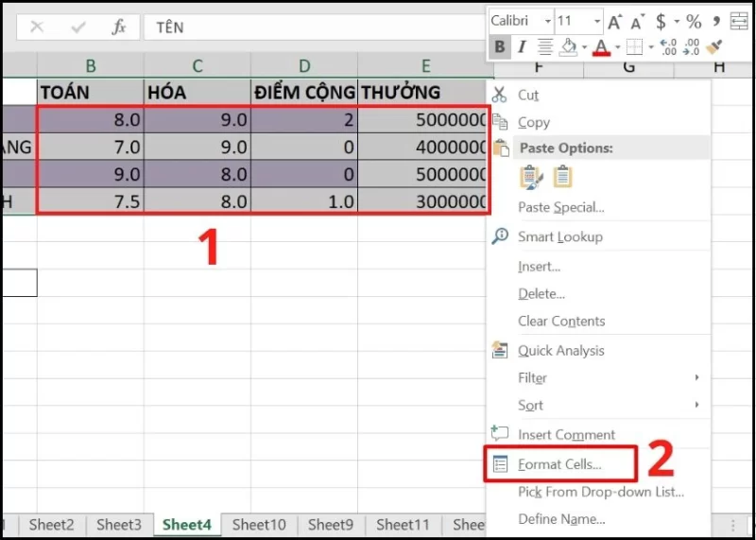Select the active Sheet4 tab

click(x=187, y=525)
